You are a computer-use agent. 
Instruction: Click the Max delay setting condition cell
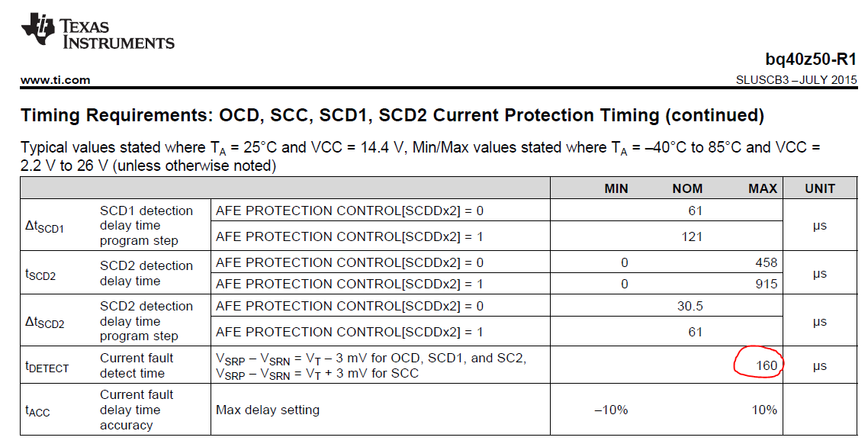coord(268,410)
